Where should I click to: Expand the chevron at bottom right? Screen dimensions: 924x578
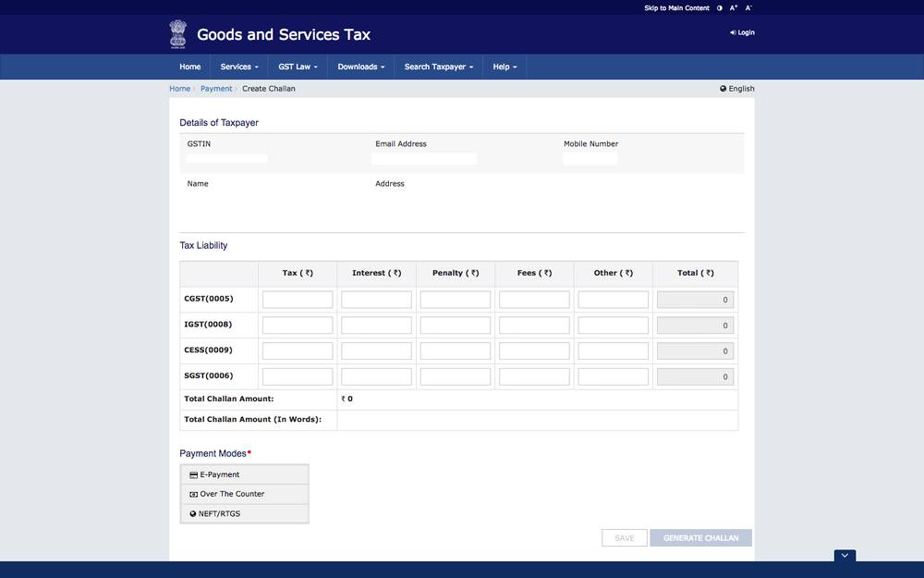click(x=843, y=553)
